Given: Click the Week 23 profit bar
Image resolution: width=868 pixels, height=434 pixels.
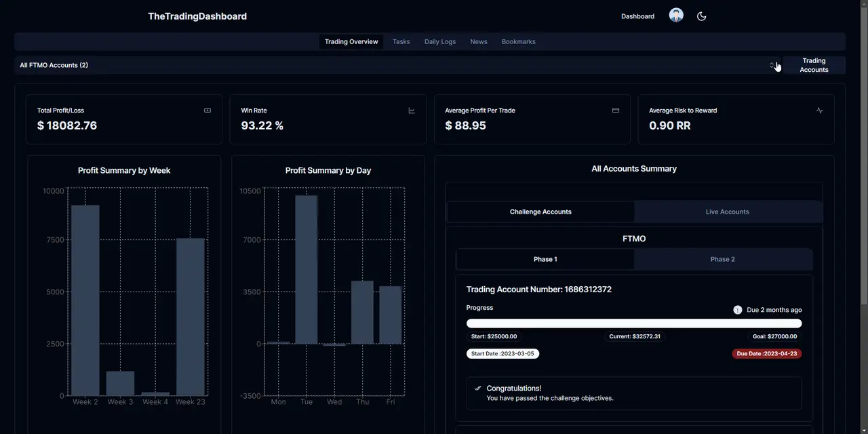Looking at the screenshot, I should pos(191,317).
